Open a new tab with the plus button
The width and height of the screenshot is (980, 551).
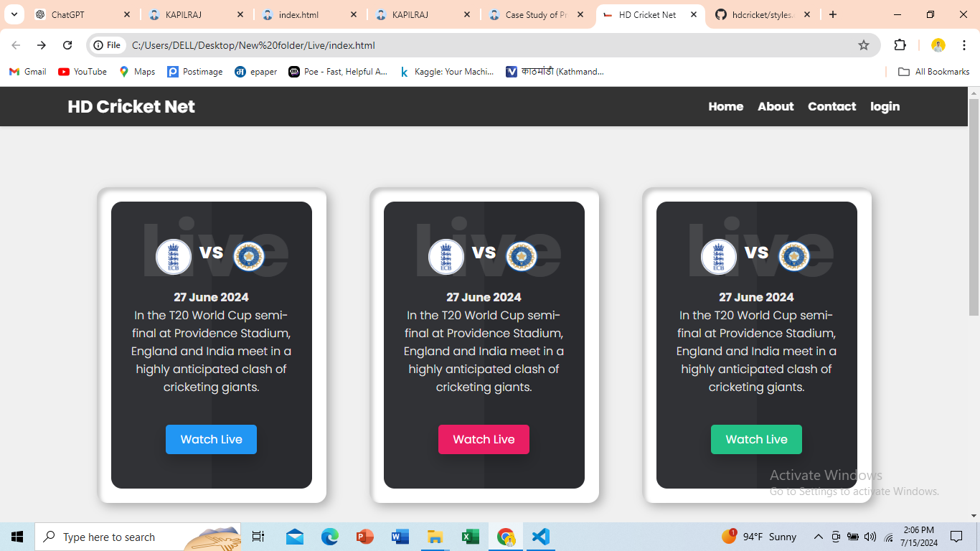tap(832, 14)
